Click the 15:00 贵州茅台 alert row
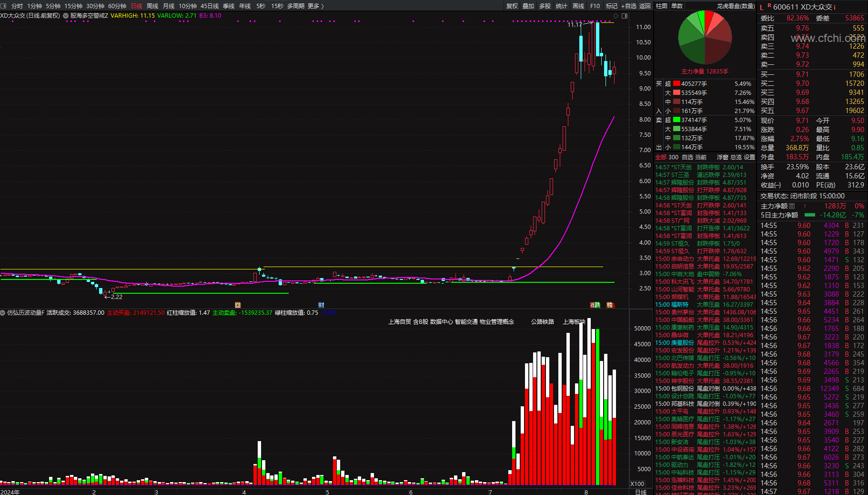Image resolution: width=868 pixels, height=495 pixels. [706, 312]
